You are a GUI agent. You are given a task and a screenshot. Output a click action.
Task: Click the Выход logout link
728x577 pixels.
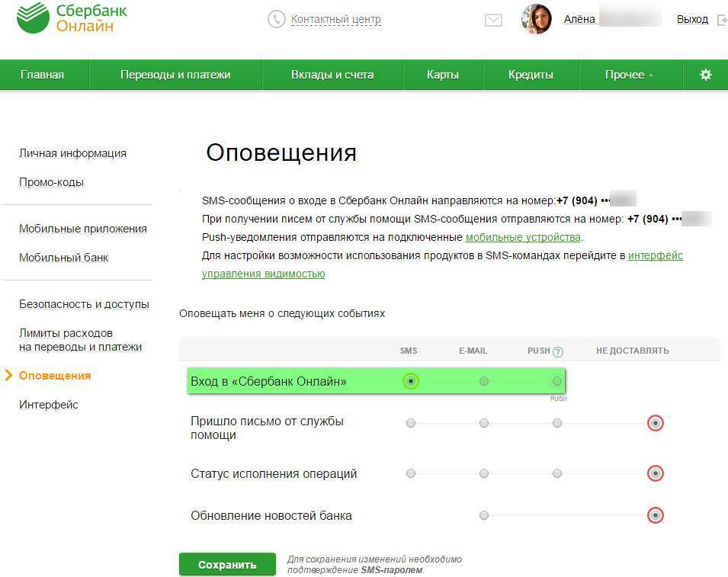[692, 20]
